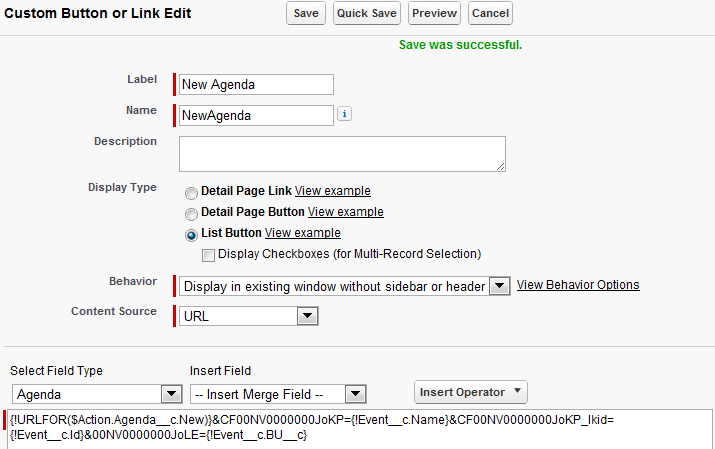Viewport: 715px width, 449px height.
Task: Click the info icon beside Name field
Action: pos(344,114)
